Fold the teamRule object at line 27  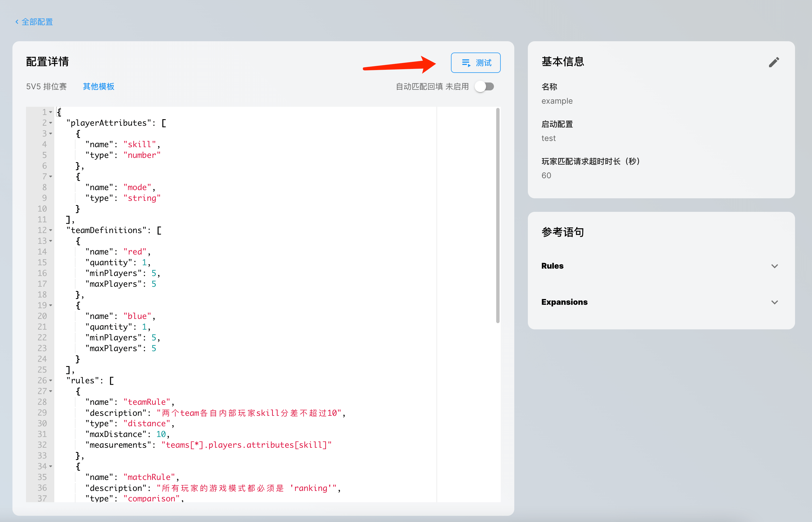click(51, 391)
